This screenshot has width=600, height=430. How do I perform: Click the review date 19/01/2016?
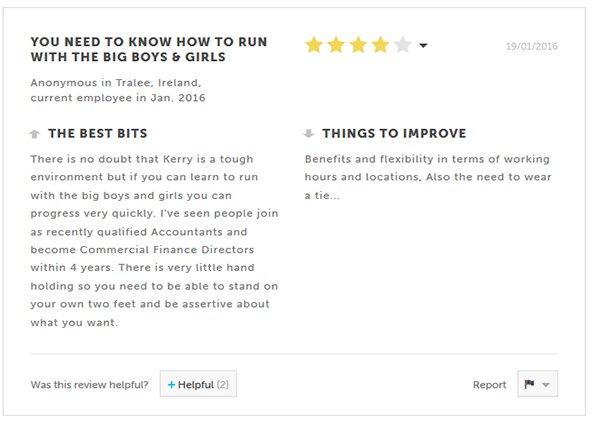pos(532,46)
